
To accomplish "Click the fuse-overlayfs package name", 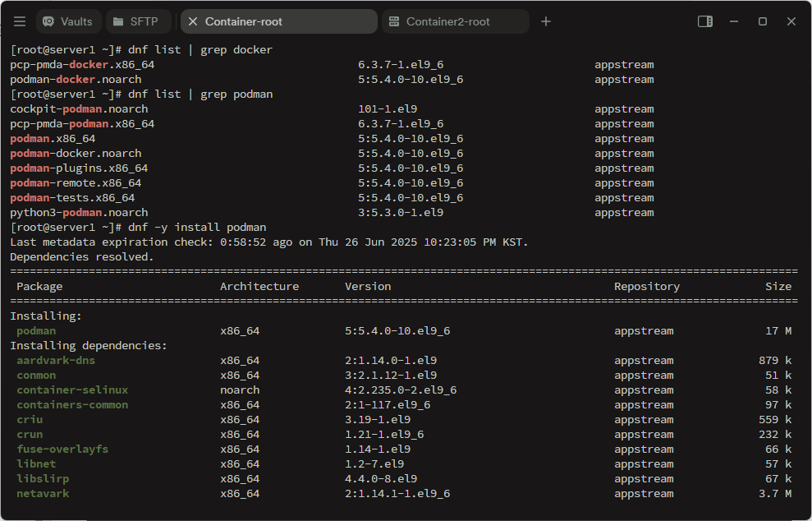I will pos(62,449).
